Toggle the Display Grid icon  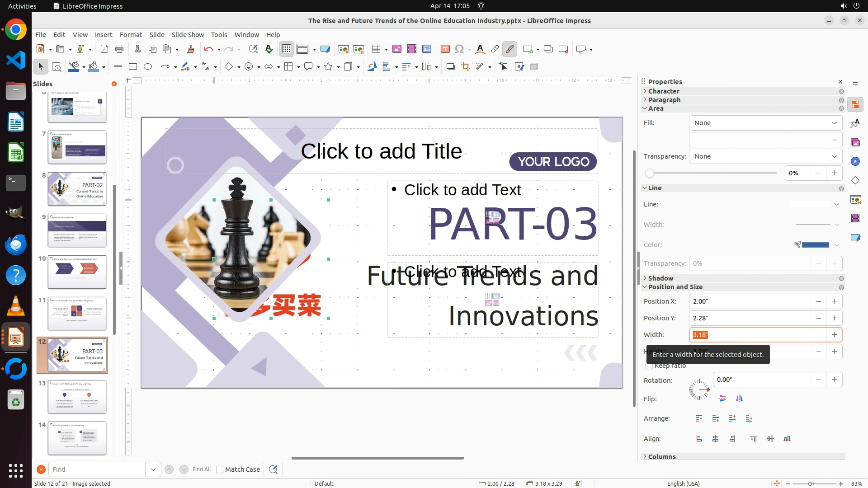click(x=287, y=49)
